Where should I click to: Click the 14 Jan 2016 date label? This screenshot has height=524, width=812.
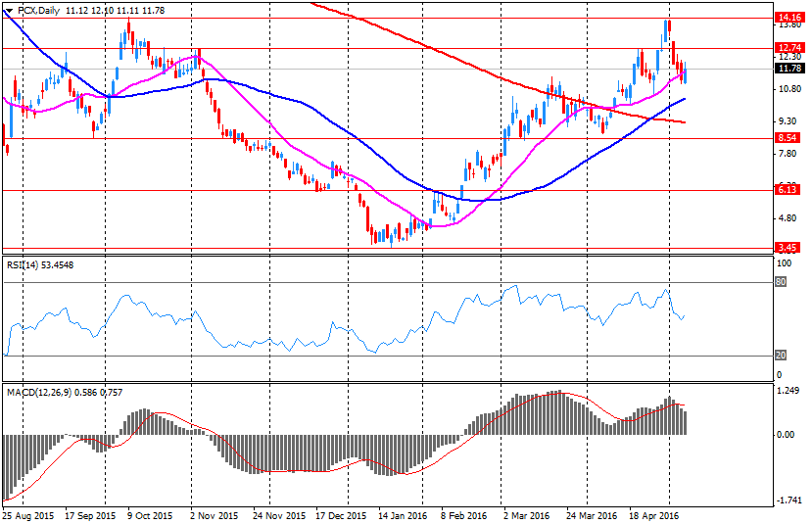[404, 514]
